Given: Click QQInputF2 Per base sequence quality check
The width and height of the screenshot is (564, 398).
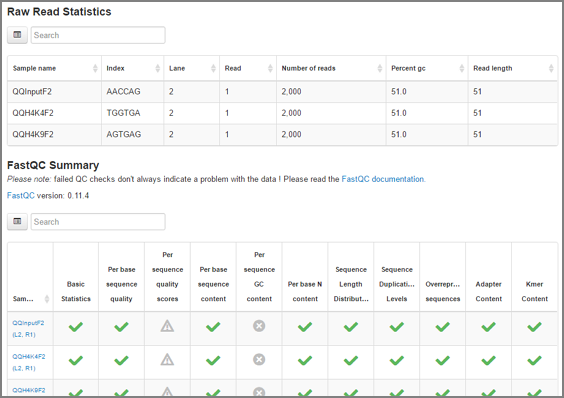Looking at the screenshot, I should pyautogui.click(x=122, y=327).
